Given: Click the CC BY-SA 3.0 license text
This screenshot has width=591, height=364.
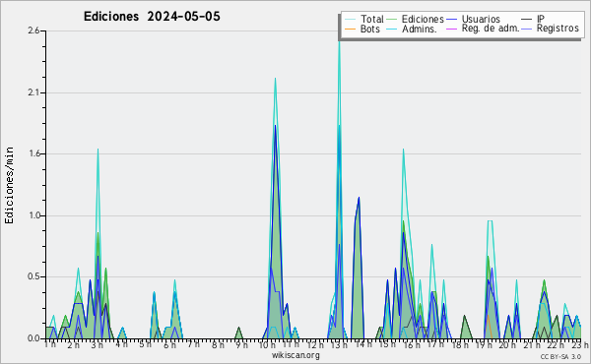Looking at the screenshot, I should pos(560,356).
